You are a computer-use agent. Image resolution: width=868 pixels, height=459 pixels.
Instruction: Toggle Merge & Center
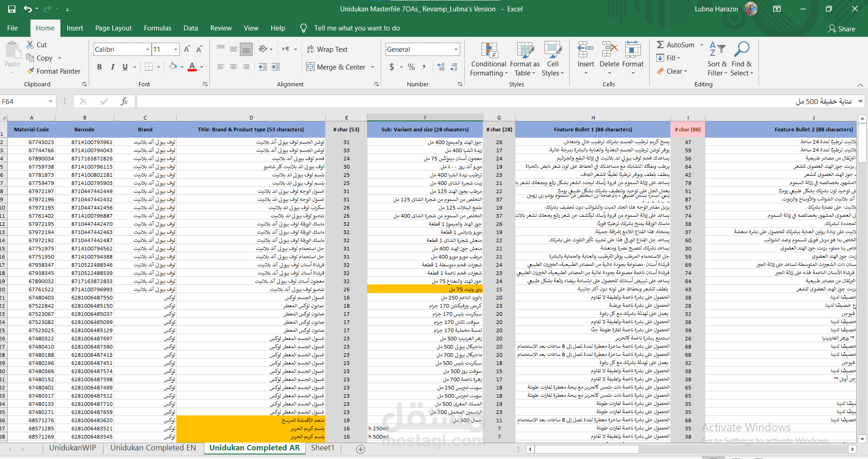[336, 67]
